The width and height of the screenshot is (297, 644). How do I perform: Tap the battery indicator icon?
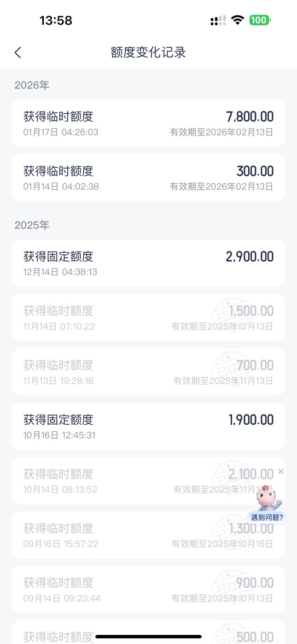(x=260, y=20)
